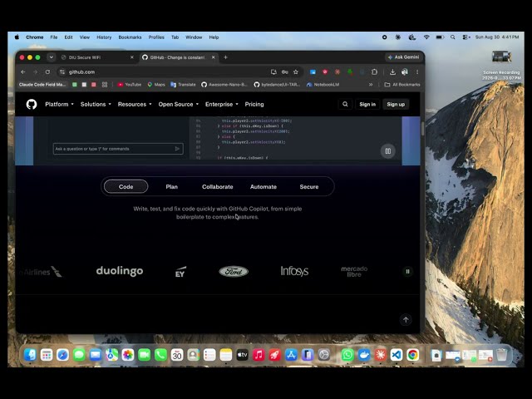Open the GitHub site search icon
Viewport: 532px width, 399px height.
pos(345,104)
